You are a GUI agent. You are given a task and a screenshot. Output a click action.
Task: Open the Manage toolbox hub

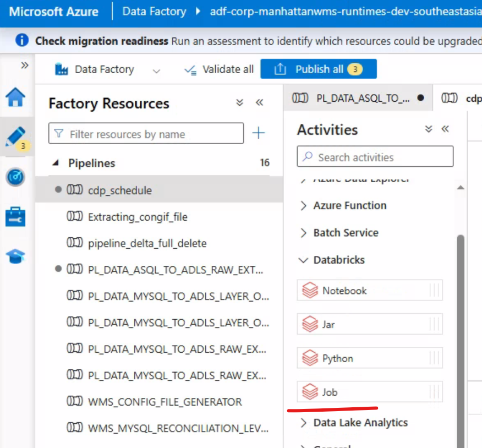[15, 217]
